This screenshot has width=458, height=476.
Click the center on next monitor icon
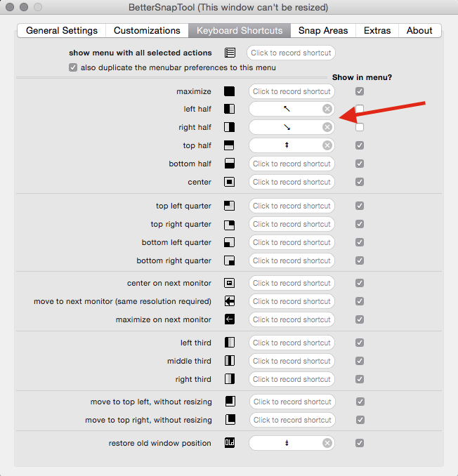tap(229, 283)
